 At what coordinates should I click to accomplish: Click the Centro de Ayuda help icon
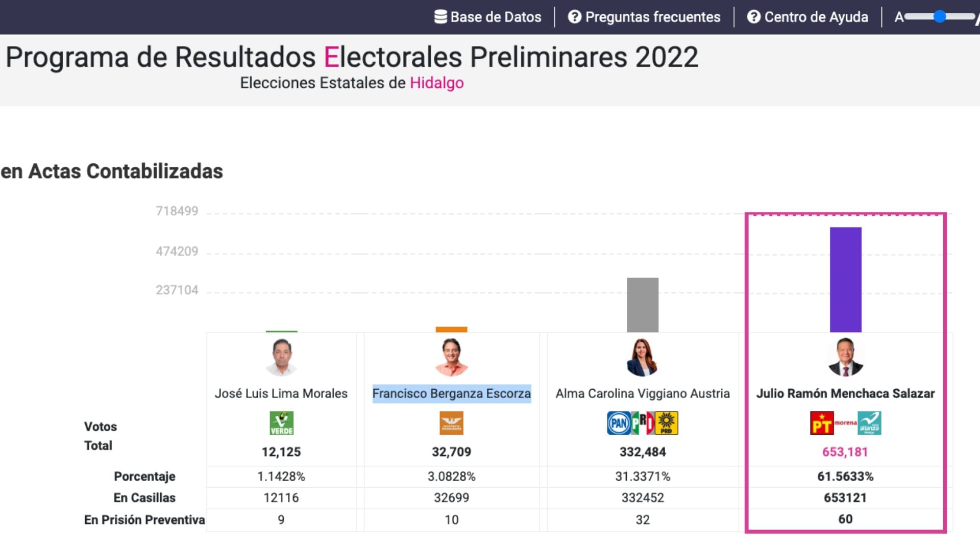pos(753,17)
